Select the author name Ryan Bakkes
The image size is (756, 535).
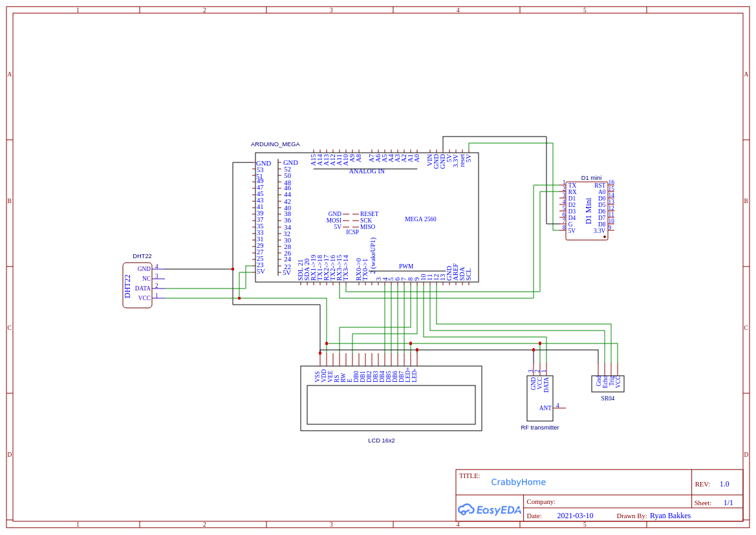[670, 516]
